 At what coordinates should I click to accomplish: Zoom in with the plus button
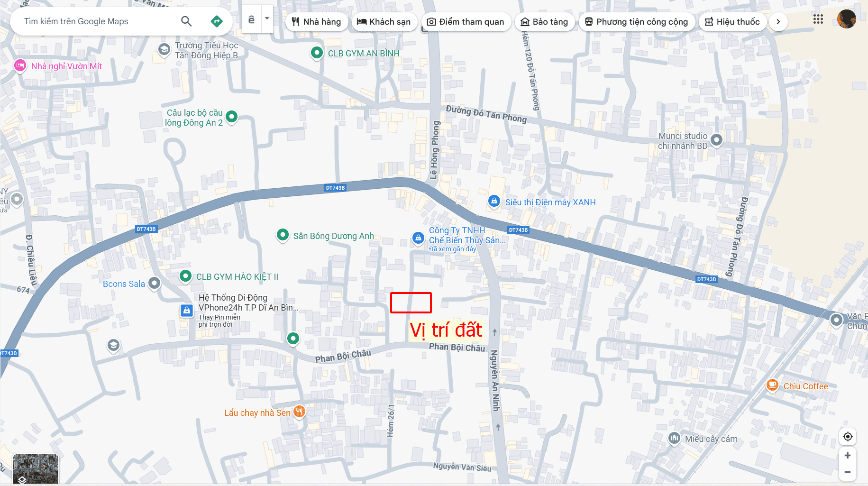tap(848, 456)
